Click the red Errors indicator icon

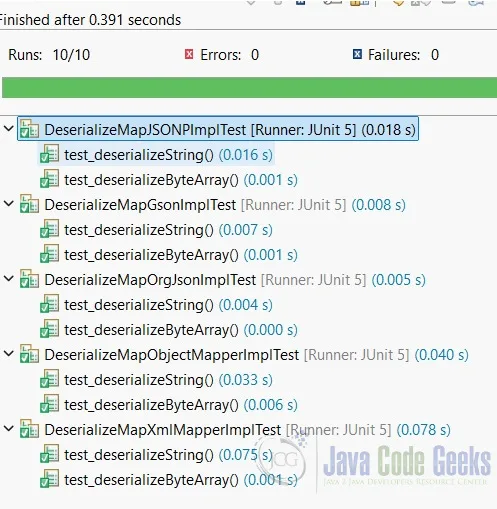[189, 54]
